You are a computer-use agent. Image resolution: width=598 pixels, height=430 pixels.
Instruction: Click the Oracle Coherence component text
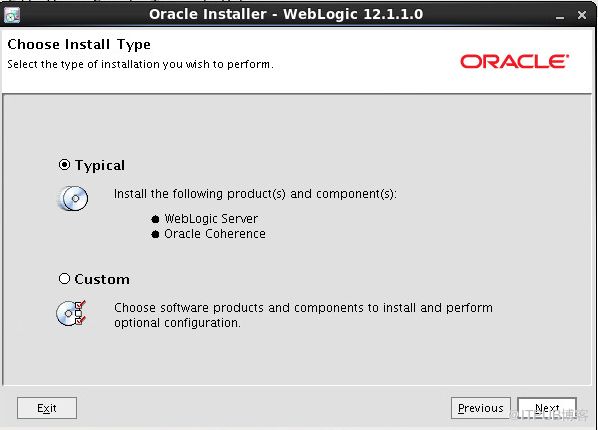(x=215, y=234)
